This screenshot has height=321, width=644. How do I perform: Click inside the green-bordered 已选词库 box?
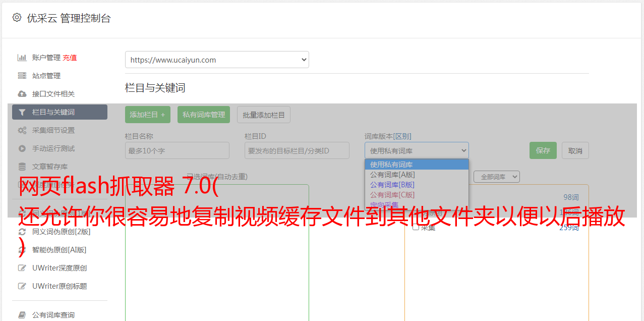[x=217, y=252]
